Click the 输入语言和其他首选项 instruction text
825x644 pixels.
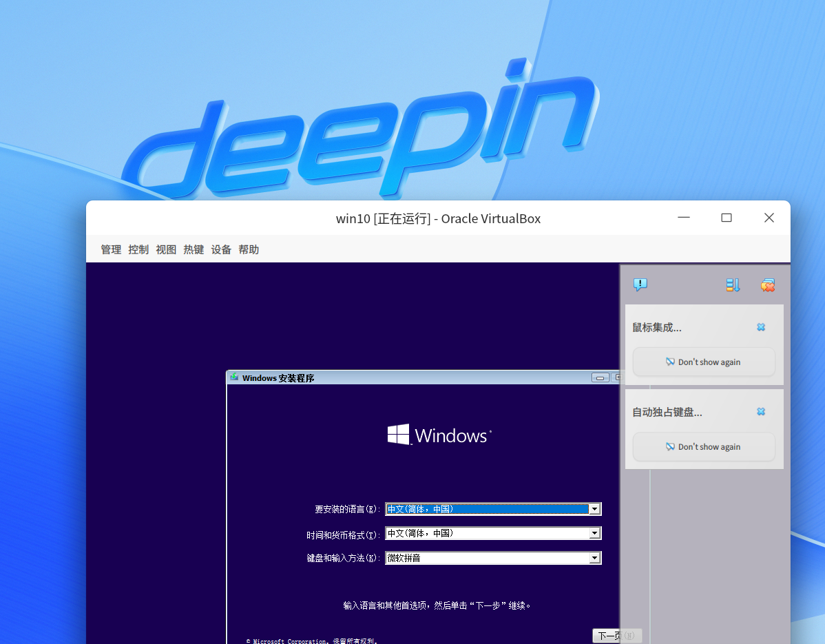point(437,605)
